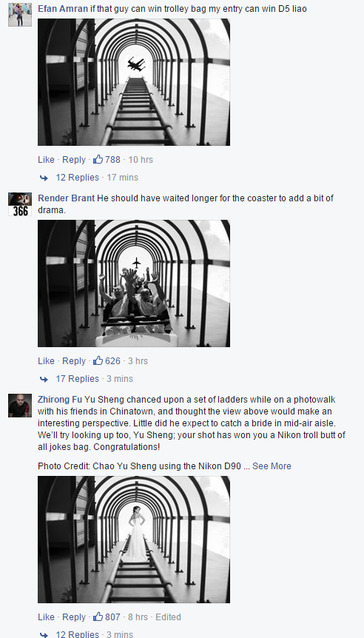364x638 pixels.
Task: Expand 12 Replies under Zhirong Fu's comment
Action: pyautogui.click(x=77, y=634)
